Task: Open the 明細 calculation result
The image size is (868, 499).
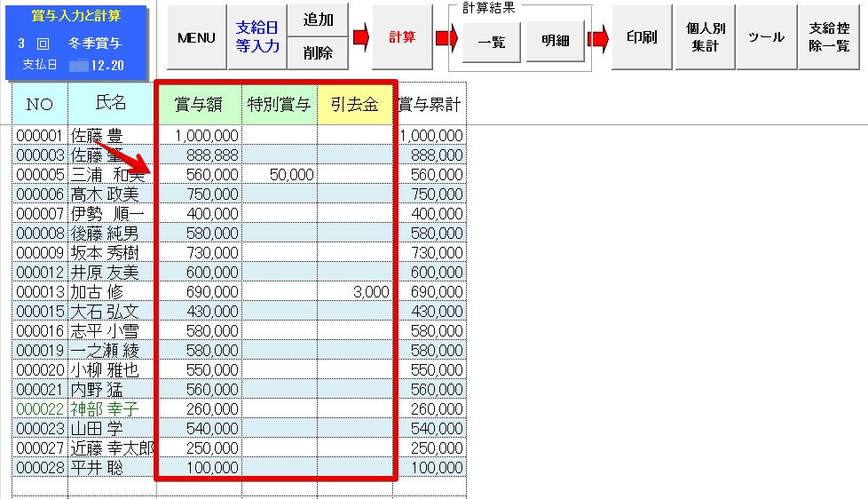Action: pos(555,41)
